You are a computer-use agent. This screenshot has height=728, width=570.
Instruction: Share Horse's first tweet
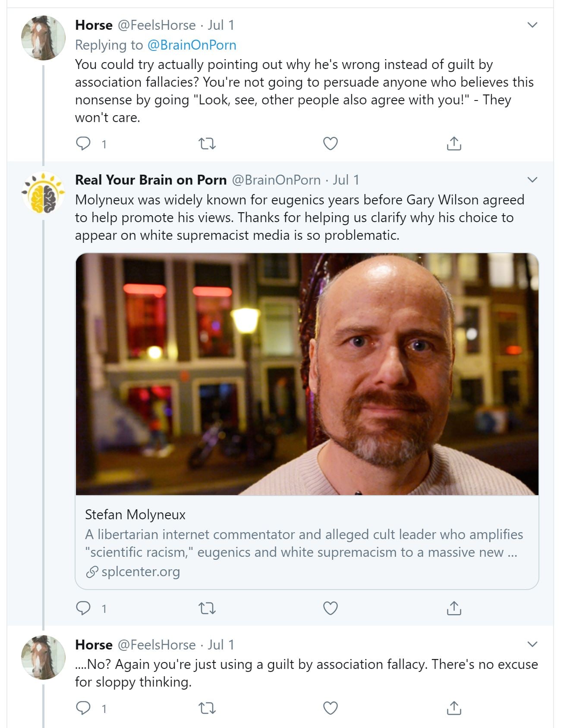pyautogui.click(x=453, y=143)
